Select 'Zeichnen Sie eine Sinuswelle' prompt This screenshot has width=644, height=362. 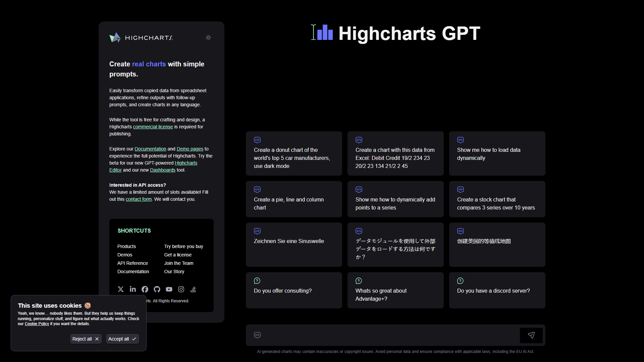pos(294,245)
